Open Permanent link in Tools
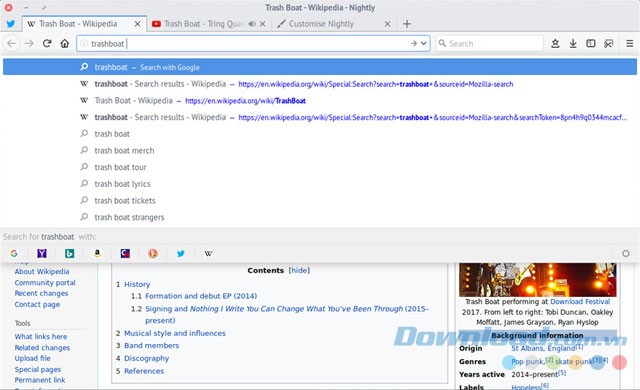Screen dimensions: 640x390 [x=40, y=380]
